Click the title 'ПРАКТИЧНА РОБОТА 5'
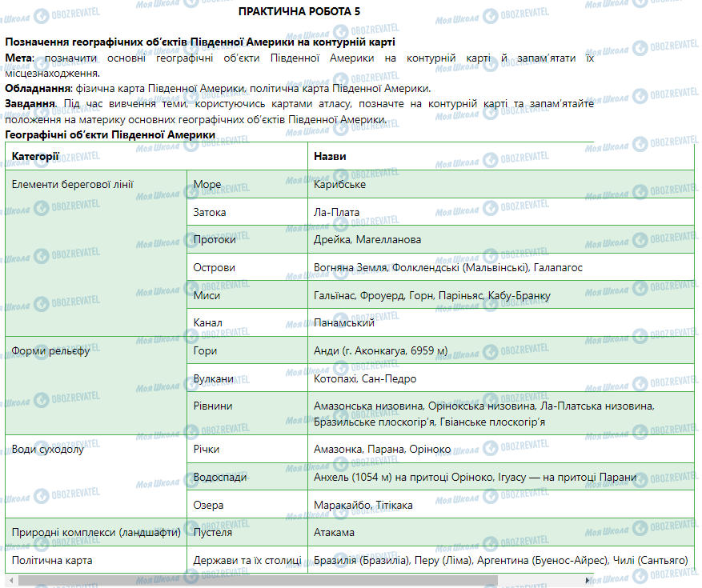This screenshot has width=702, height=588. coord(298,12)
